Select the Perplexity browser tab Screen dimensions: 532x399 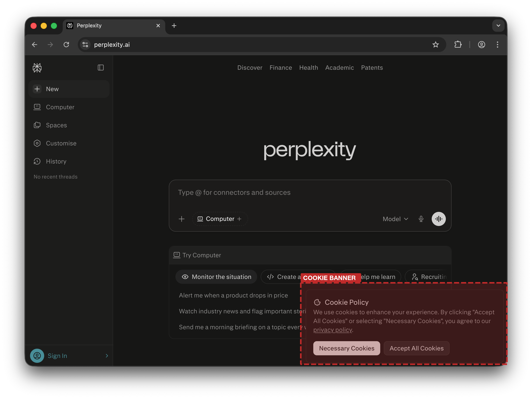point(114,26)
